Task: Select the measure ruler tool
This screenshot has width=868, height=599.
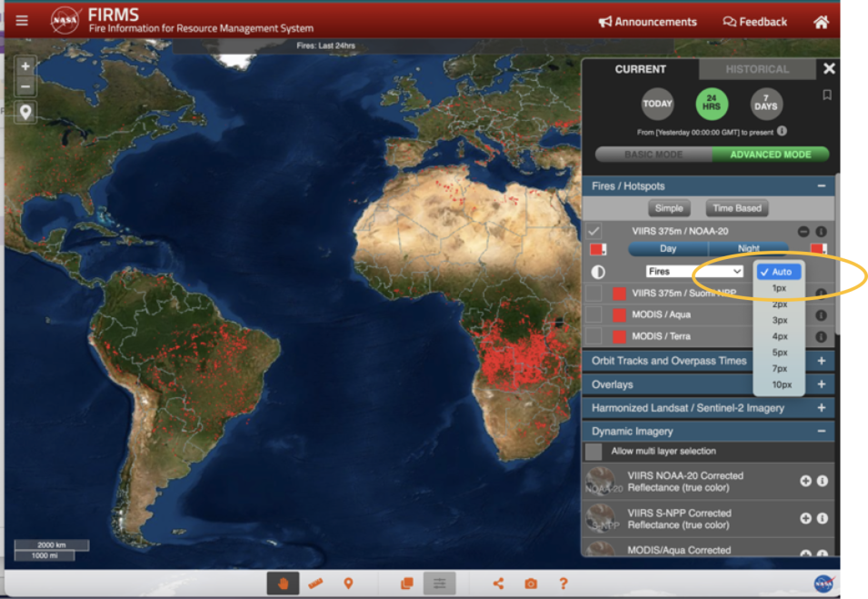Action: [315, 584]
